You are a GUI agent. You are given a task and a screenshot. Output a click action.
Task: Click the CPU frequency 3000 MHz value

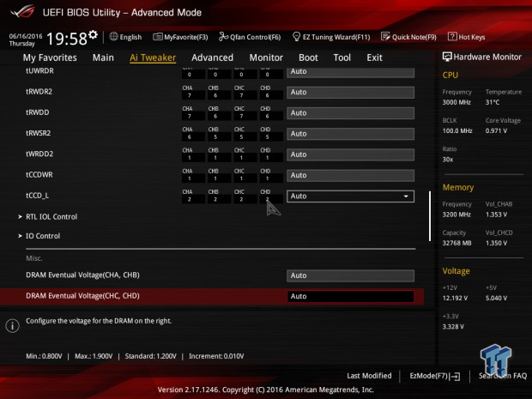click(x=456, y=102)
